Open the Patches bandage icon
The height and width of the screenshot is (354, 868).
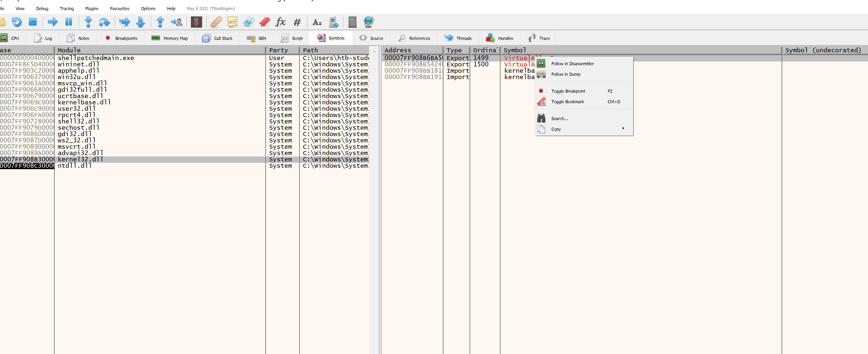click(216, 22)
